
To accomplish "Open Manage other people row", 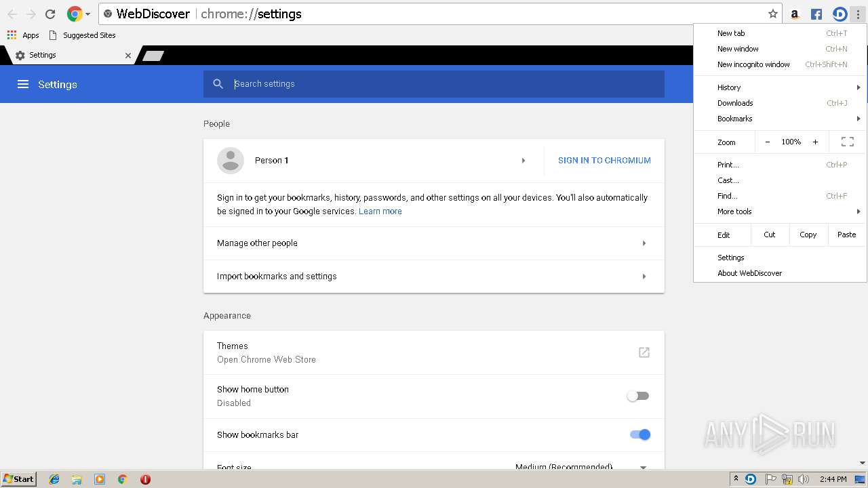I will coord(434,243).
